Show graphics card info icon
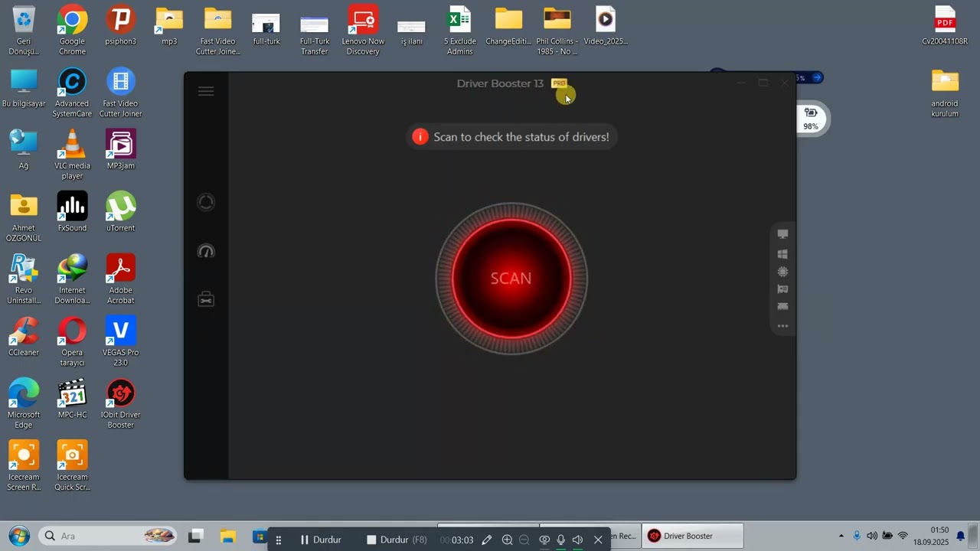Viewport: 980px width, 551px height. coord(782,289)
